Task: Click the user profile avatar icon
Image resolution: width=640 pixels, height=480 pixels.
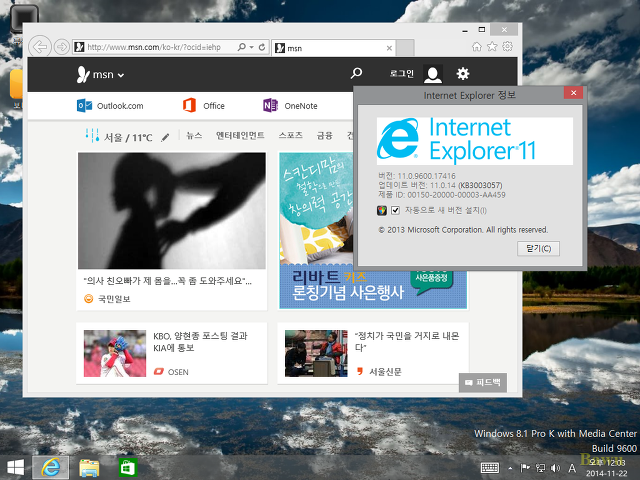Action: click(x=433, y=74)
